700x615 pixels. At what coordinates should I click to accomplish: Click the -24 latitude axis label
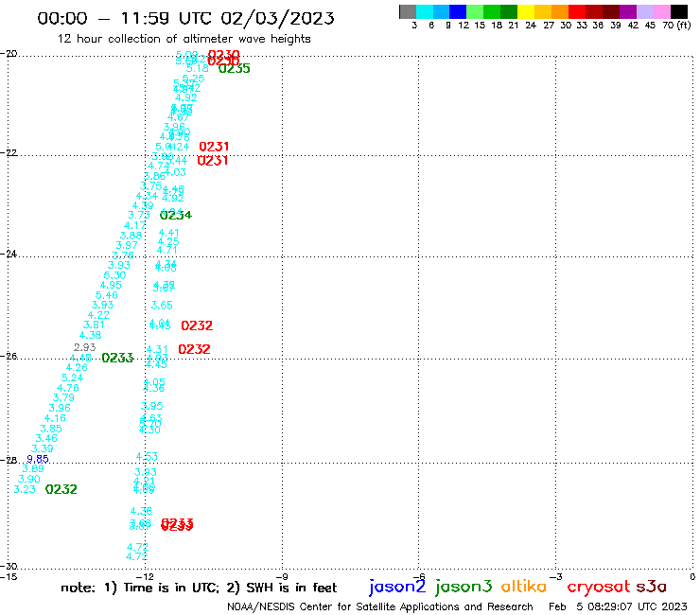pos(9,254)
